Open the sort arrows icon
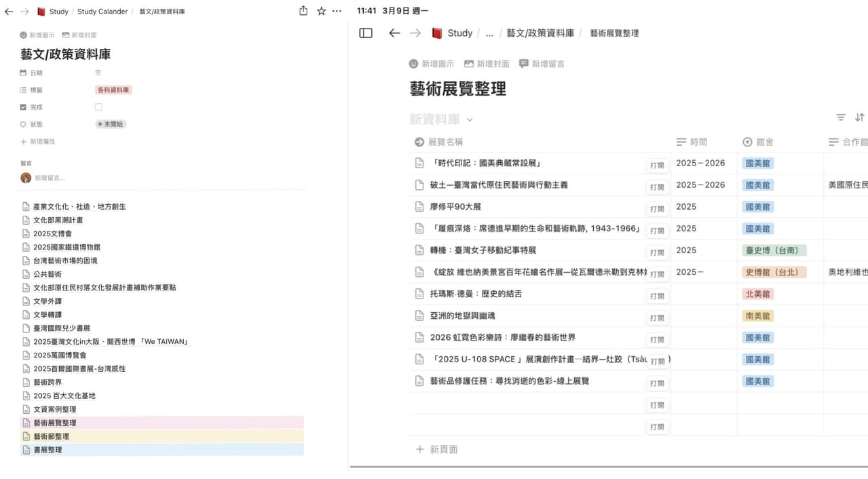This screenshot has width=868, height=479. point(860,117)
